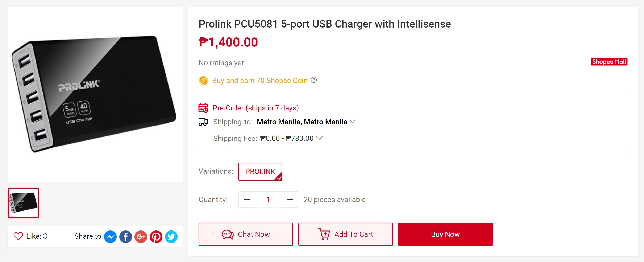This screenshot has width=644, height=262.
Task: Expand the Shipping Fee range dropdown
Action: pos(319,138)
